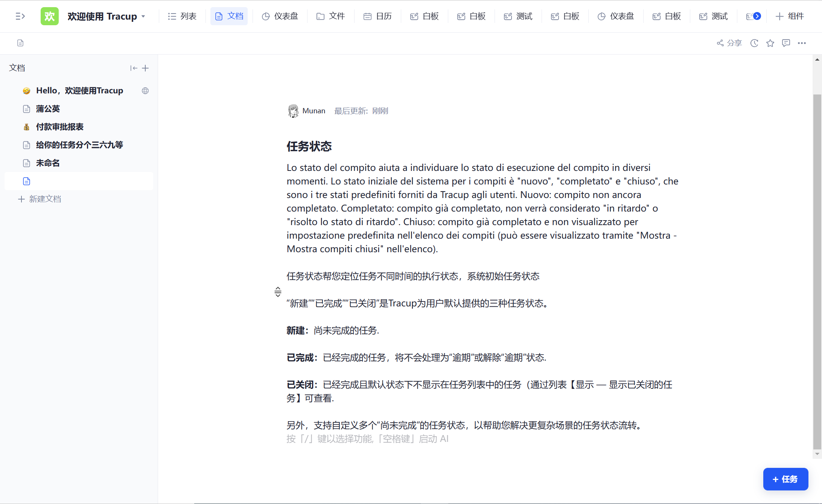Open the comments panel icon
This screenshot has width=822, height=504.
[786, 43]
